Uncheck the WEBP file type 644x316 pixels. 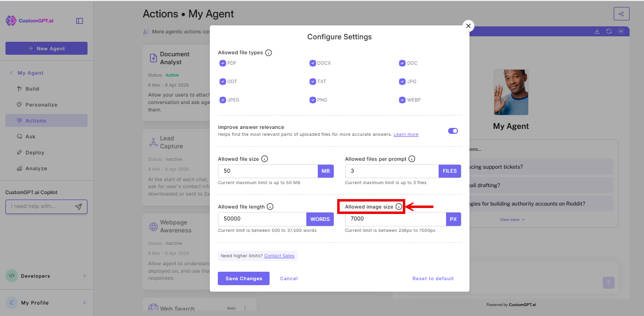tap(402, 100)
